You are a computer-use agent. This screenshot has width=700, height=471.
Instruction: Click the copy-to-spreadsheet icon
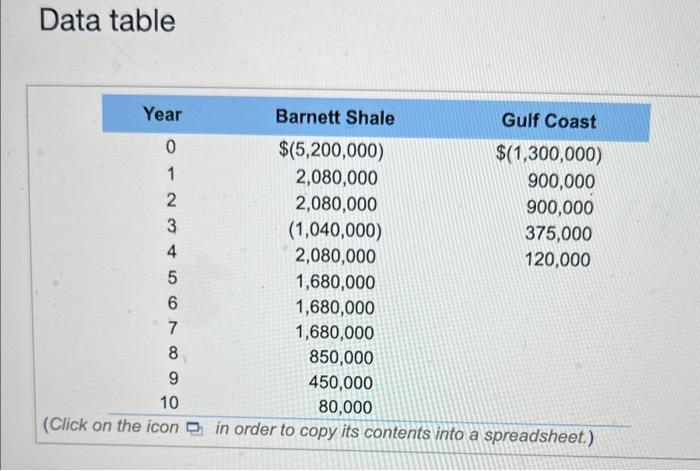pos(195,429)
